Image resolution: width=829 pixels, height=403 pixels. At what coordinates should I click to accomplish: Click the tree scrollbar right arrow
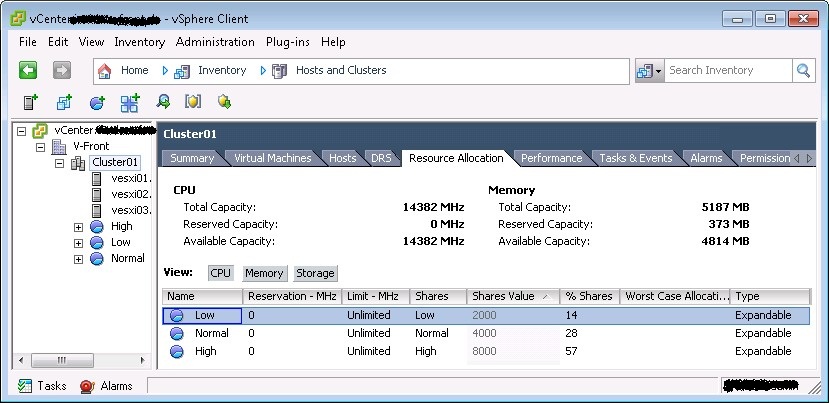(x=143, y=361)
